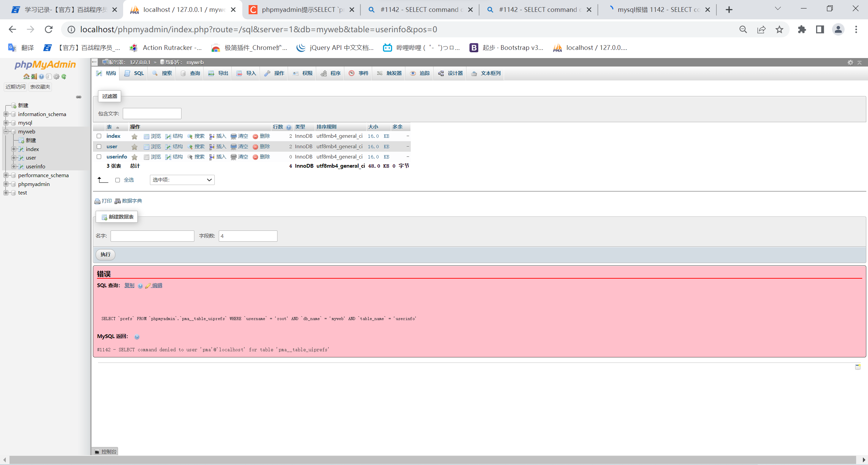Click the 包含文字 filter input field
Screen dimensions: 868x465
click(152, 114)
